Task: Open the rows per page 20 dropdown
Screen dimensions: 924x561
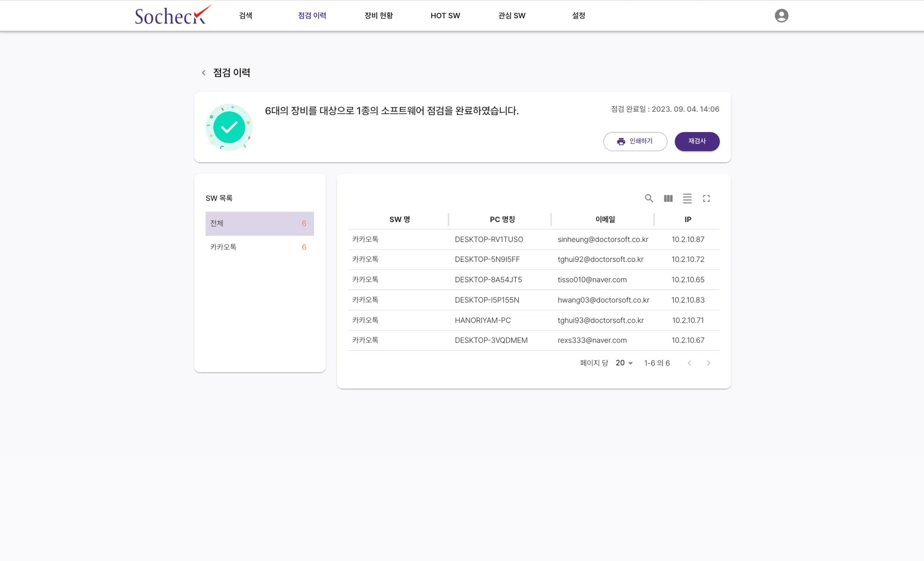Action: point(624,363)
